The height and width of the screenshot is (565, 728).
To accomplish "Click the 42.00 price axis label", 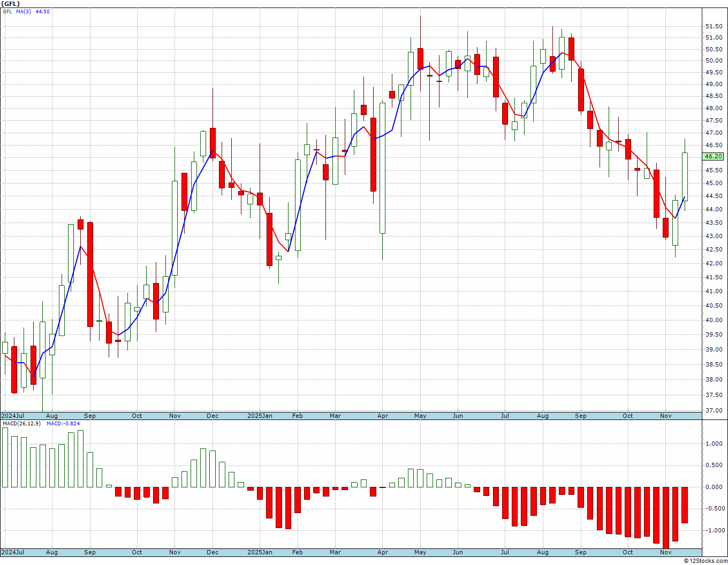I will pos(713,263).
